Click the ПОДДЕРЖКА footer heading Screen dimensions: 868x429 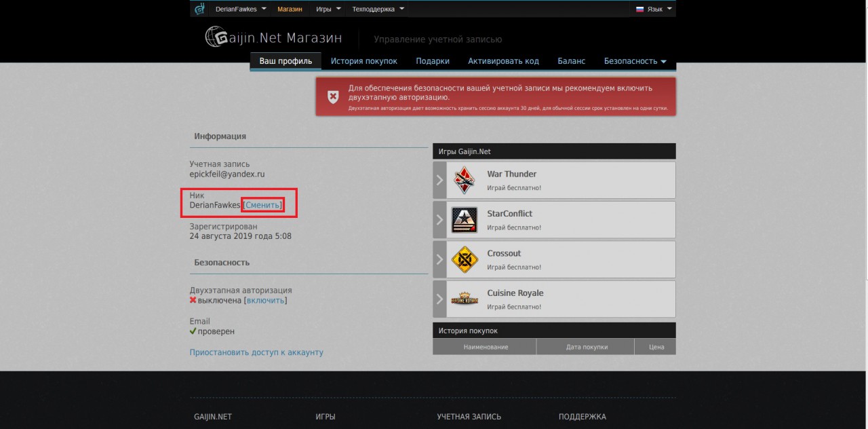click(583, 417)
